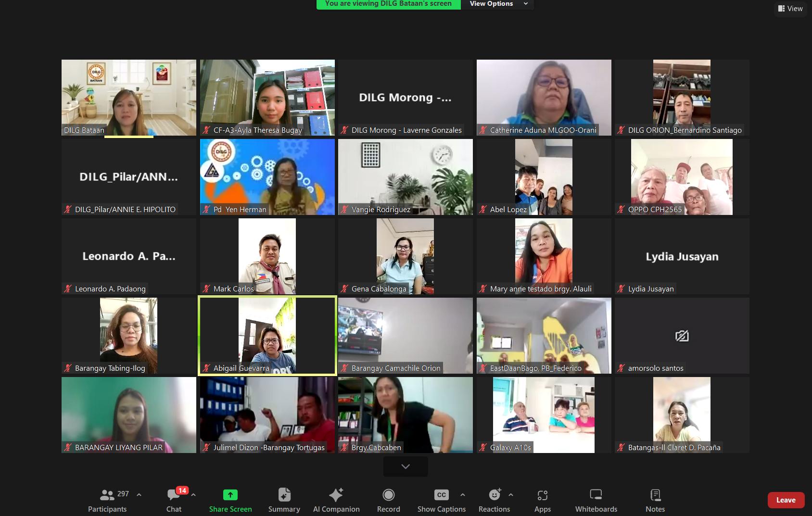Open the Chat panel
This screenshot has height=516, width=812.
coord(174,500)
